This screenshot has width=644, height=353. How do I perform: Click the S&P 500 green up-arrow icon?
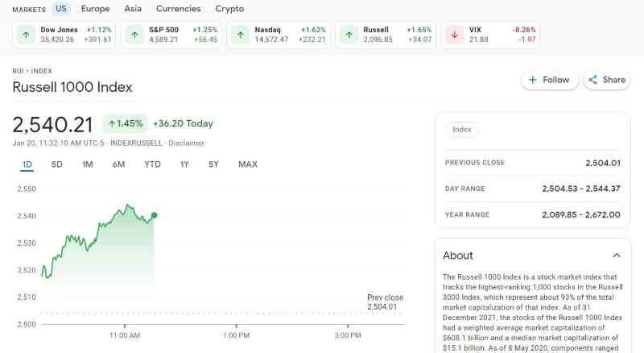[x=134, y=35]
